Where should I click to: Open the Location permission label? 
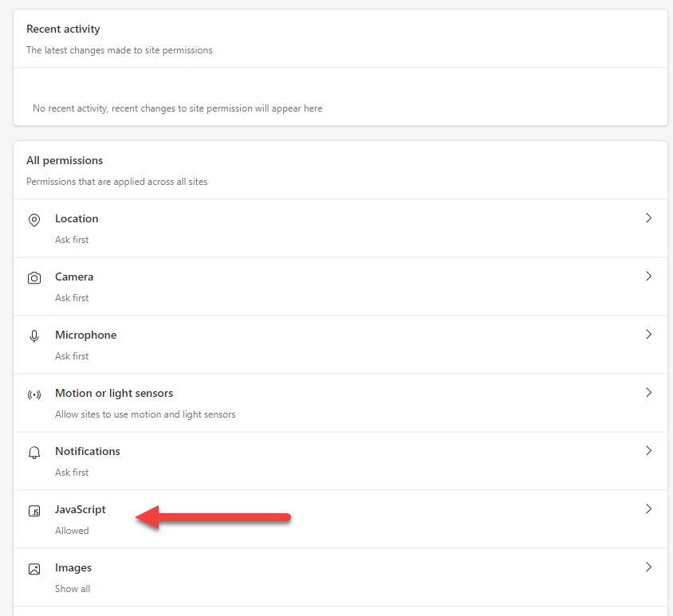pos(77,219)
